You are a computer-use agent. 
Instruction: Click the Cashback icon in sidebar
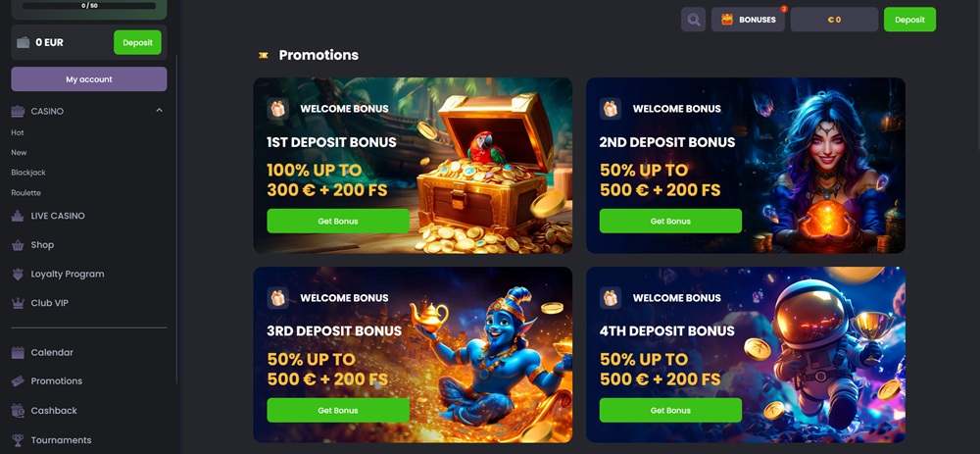tap(18, 411)
